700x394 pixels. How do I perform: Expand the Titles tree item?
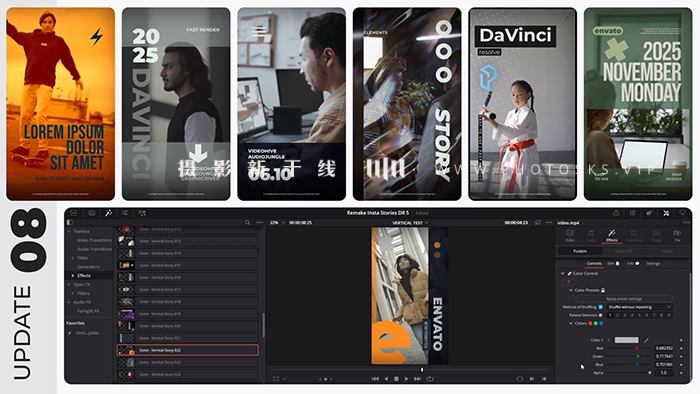point(73,258)
